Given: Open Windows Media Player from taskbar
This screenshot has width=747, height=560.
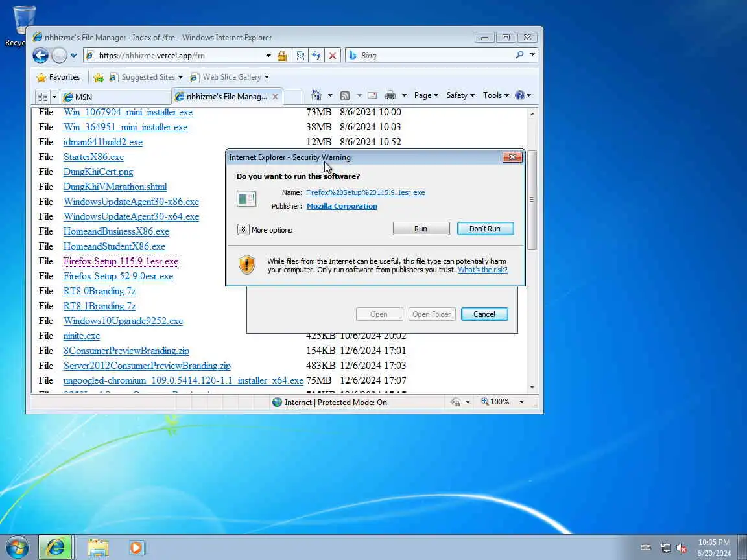Looking at the screenshot, I should click(137, 548).
